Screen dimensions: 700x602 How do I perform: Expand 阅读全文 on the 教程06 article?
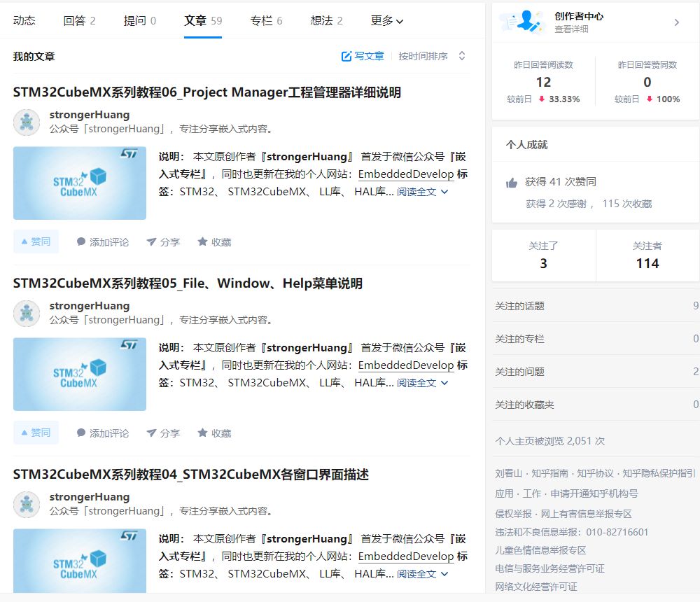coord(422,192)
